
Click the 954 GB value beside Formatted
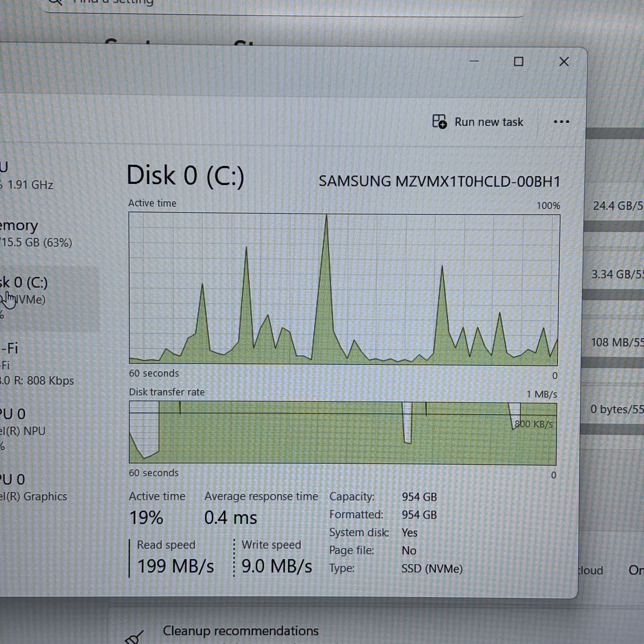tap(419, 515)
